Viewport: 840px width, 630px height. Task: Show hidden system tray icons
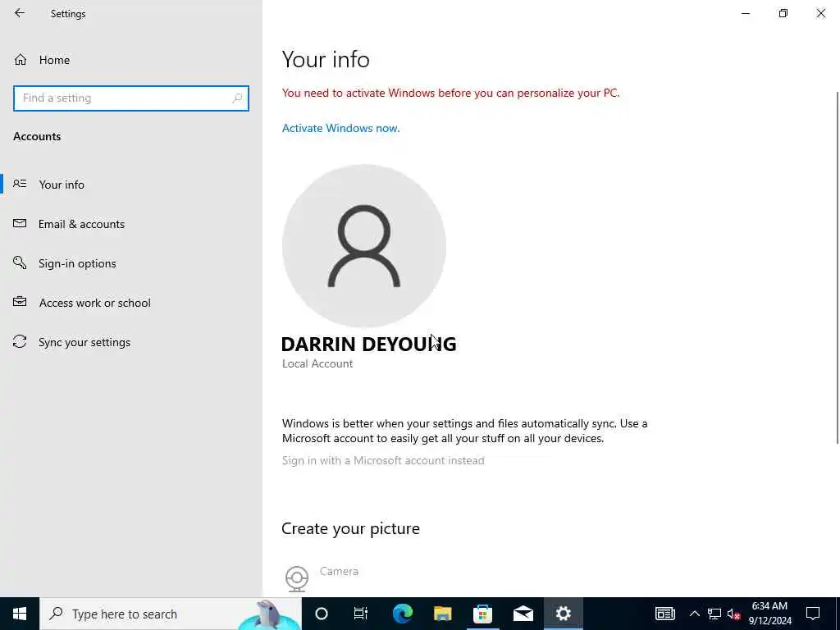(x=694, y=614)
